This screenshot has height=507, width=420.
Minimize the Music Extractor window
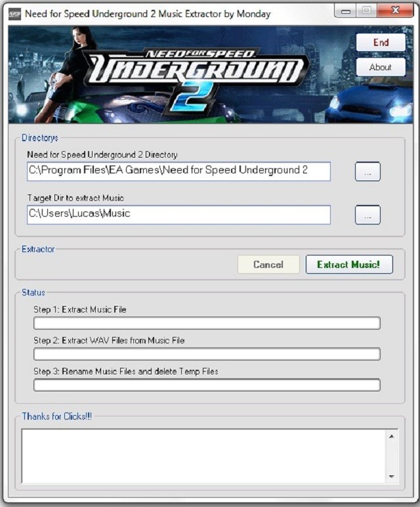click(x=346, y=11)
